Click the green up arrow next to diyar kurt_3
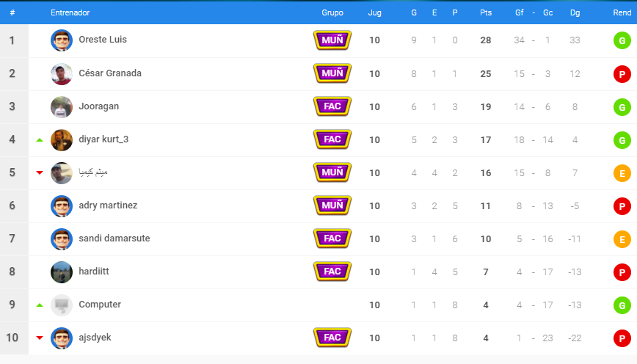 (40, 139)
